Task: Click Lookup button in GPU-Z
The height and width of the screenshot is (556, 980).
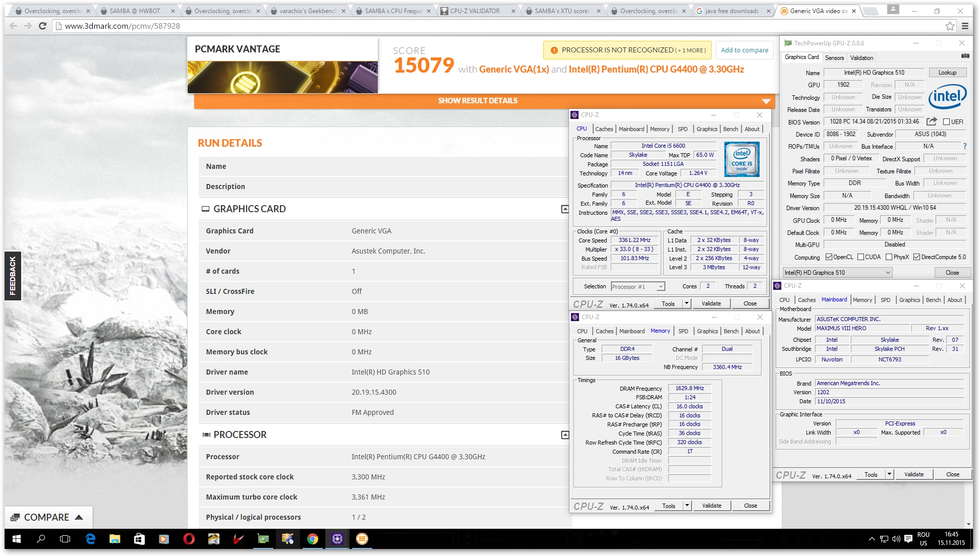Action: click(x=947, y=73)
